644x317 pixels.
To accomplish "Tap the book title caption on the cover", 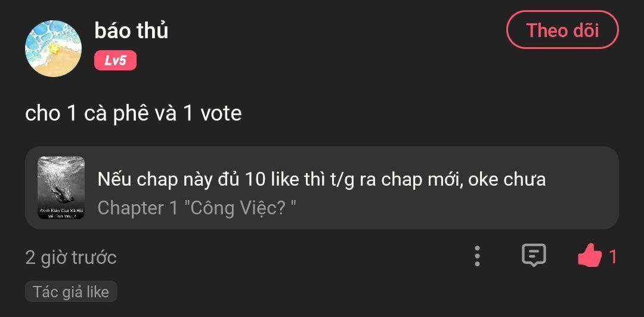I will [61, 213].
